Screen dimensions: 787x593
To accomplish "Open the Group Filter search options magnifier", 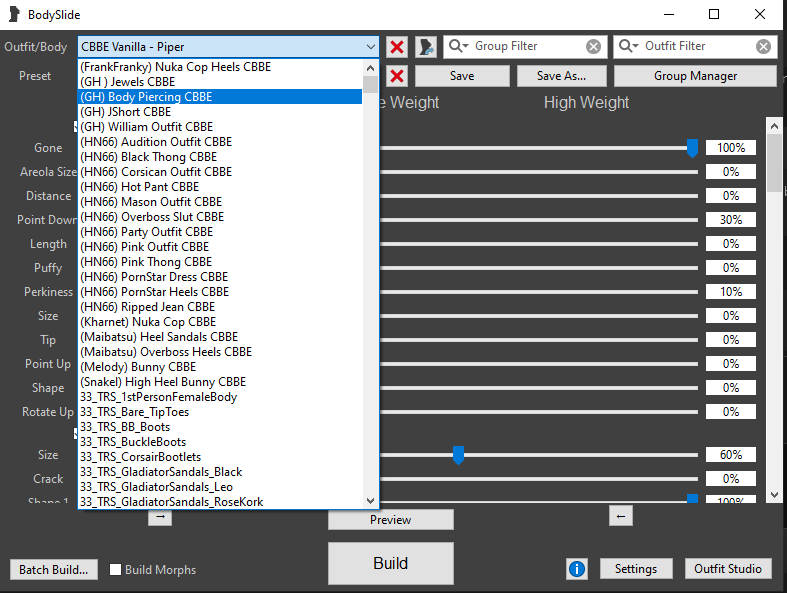I will coord(458,46).
